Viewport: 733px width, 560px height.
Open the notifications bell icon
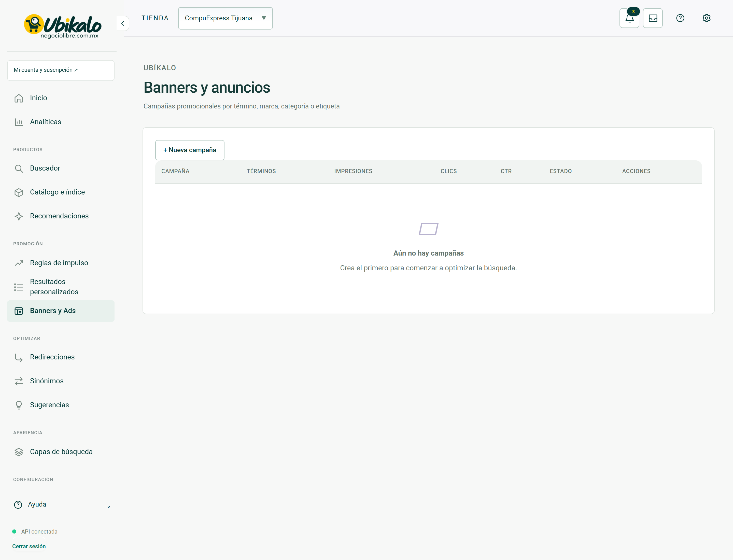pyautogui.click(x=629, y=18)
